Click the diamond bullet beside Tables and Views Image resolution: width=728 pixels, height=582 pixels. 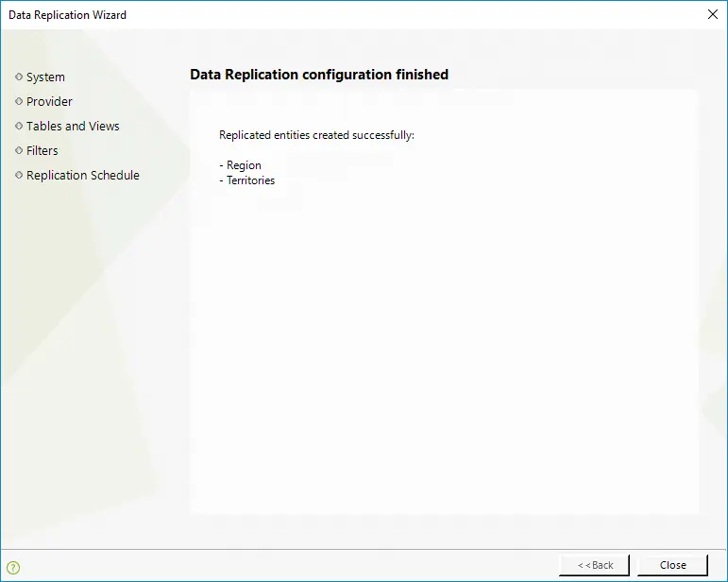[19, 126]
